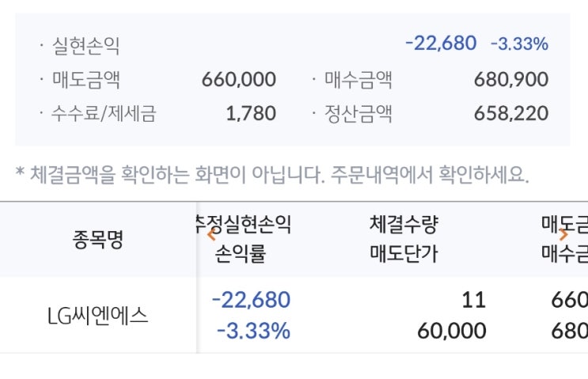Click the 주문내역에서 확인하세요 notice text
This screenshot has height=379, width=588.
427,174
